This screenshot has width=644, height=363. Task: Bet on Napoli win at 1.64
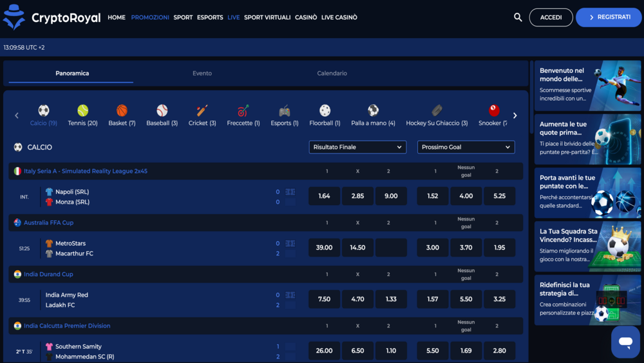click(324, 196)
